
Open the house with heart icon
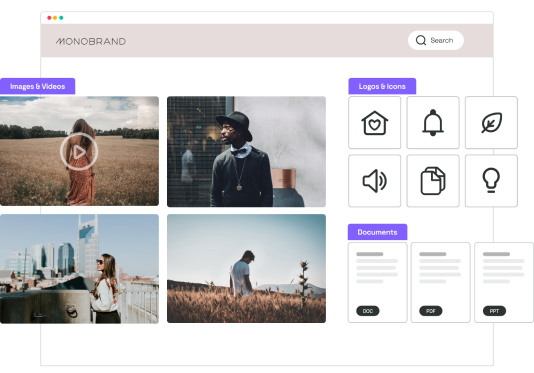pyautogui.click(x=374, y=123)
